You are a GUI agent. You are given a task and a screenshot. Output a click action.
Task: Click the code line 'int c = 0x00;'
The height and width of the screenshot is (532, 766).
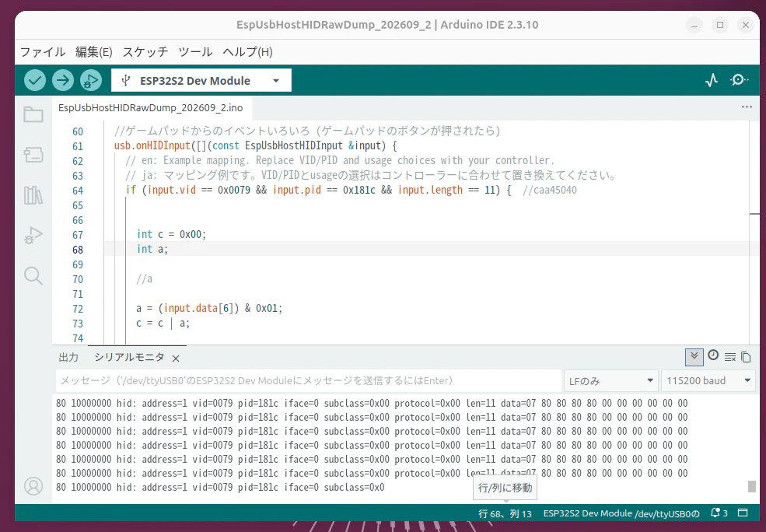171,234
